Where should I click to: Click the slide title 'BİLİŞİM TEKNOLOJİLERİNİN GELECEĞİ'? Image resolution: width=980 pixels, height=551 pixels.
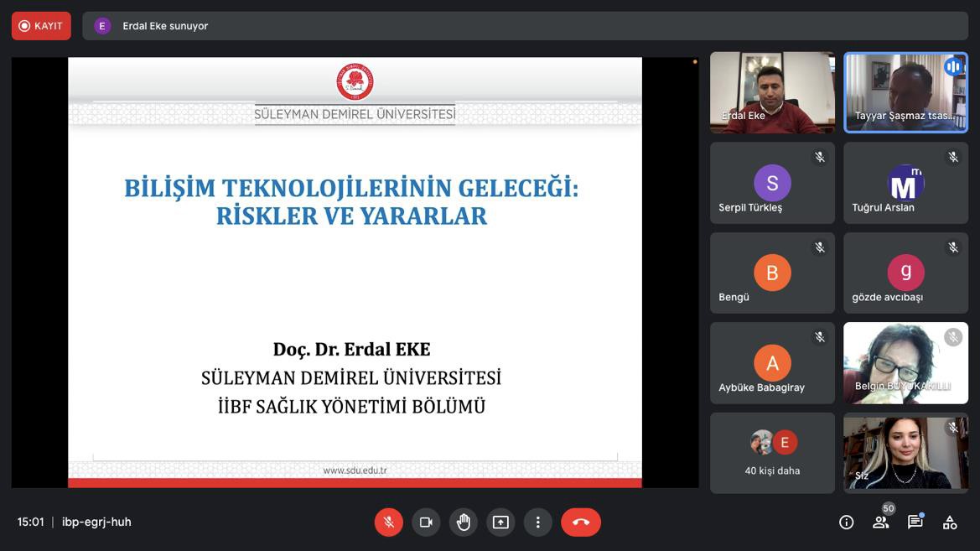tap(351, 188)
